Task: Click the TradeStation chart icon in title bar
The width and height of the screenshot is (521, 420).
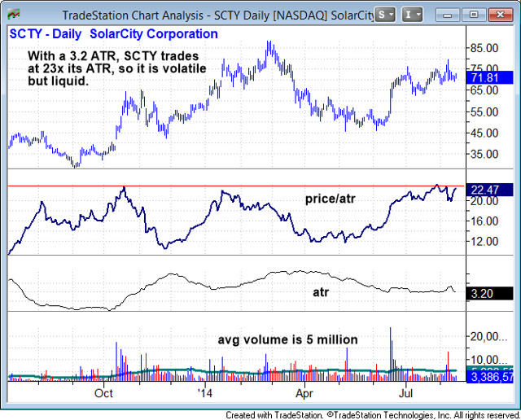Action: [x=14, y=15]
